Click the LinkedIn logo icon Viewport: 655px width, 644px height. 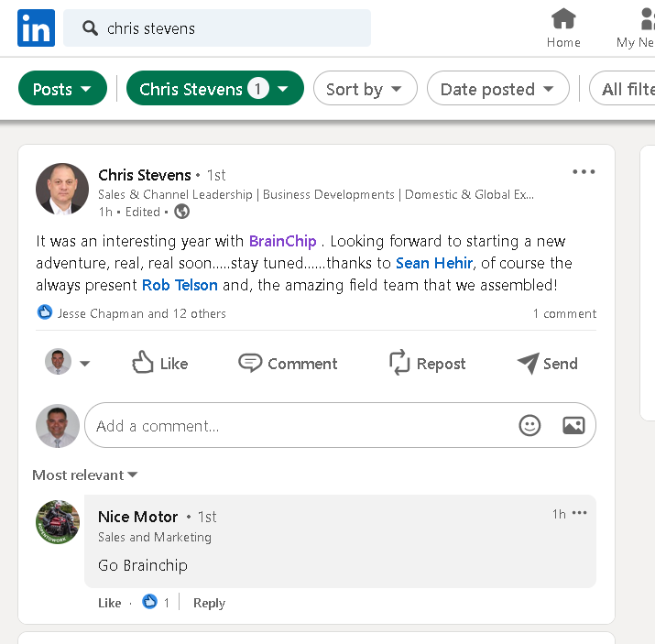(36, 28)
